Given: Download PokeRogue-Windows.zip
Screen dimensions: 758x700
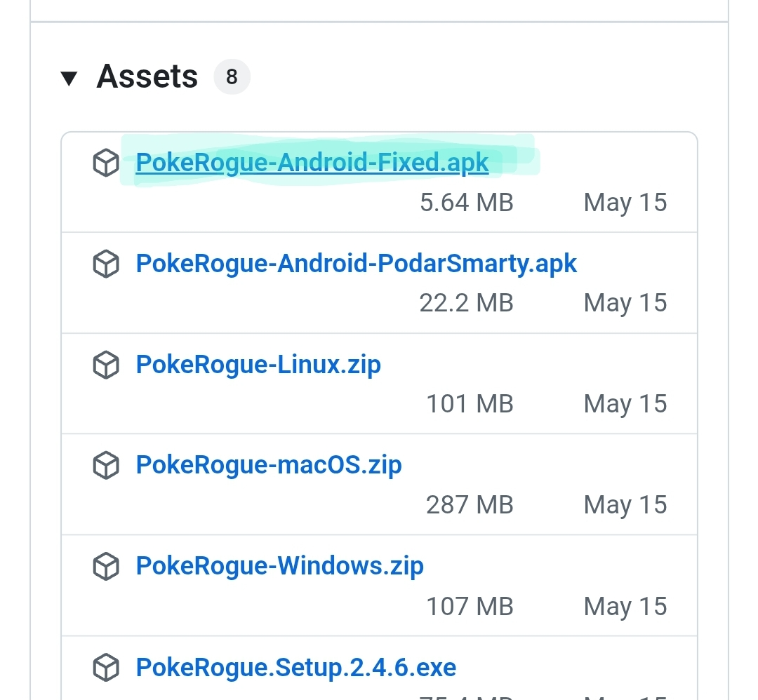Looking at the screenshot, I should 280,566.
